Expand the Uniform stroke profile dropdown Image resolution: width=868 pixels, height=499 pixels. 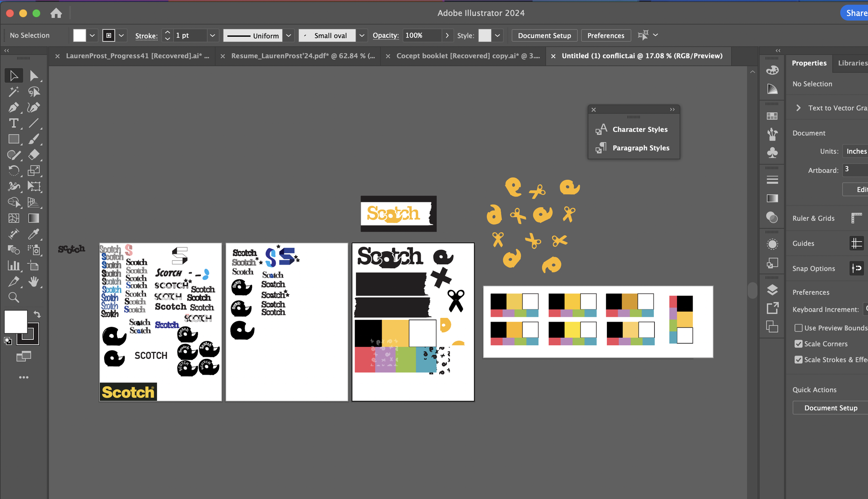point(289,35)
